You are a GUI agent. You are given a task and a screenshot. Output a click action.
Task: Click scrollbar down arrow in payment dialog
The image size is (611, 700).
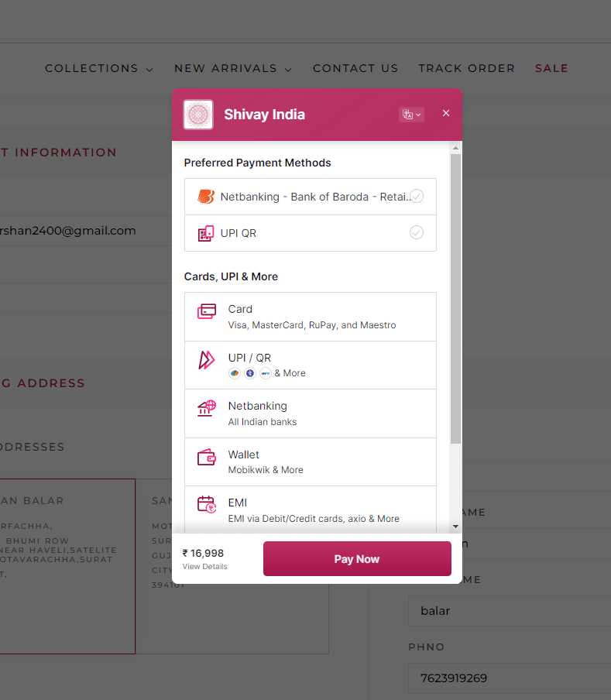455,527
